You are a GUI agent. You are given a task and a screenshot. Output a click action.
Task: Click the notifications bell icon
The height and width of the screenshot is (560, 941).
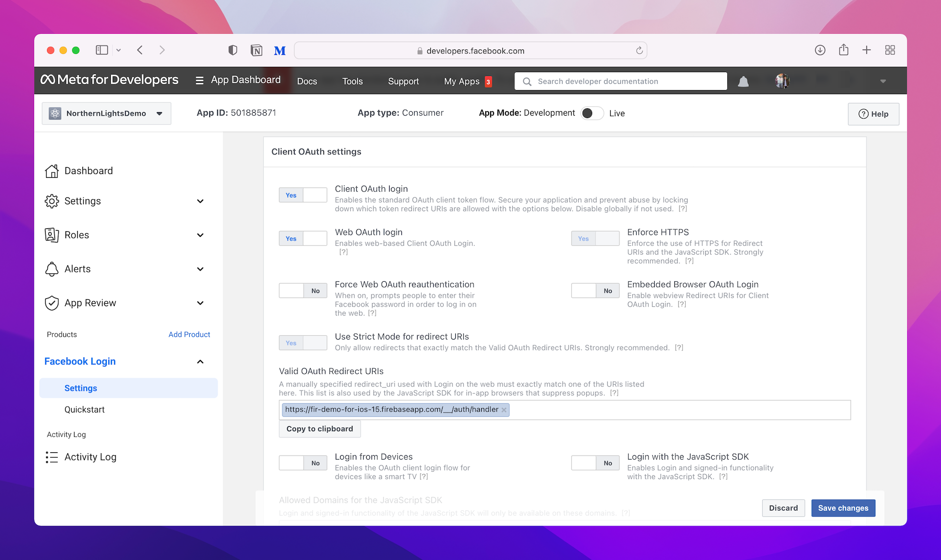tap(743, 81)
